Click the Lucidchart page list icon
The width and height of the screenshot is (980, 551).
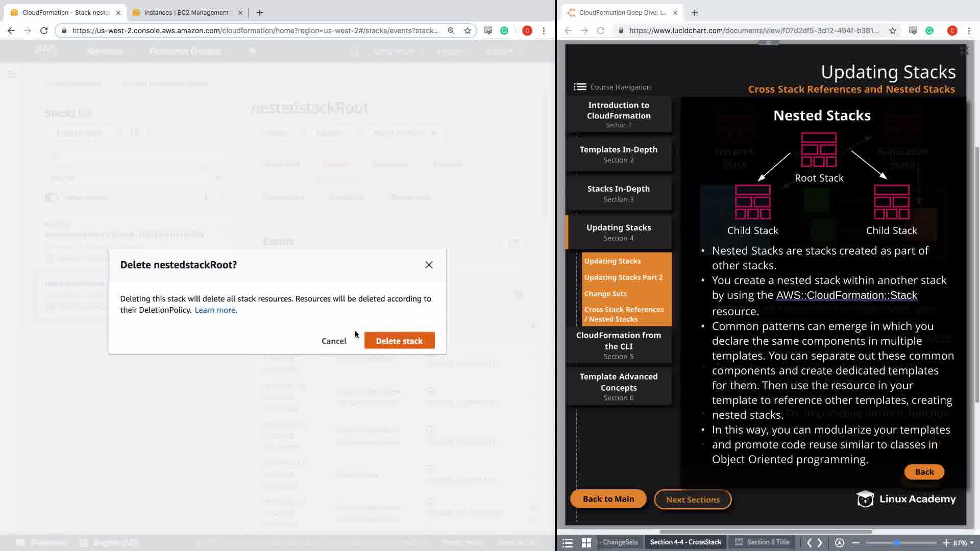(x=568, y=543)
